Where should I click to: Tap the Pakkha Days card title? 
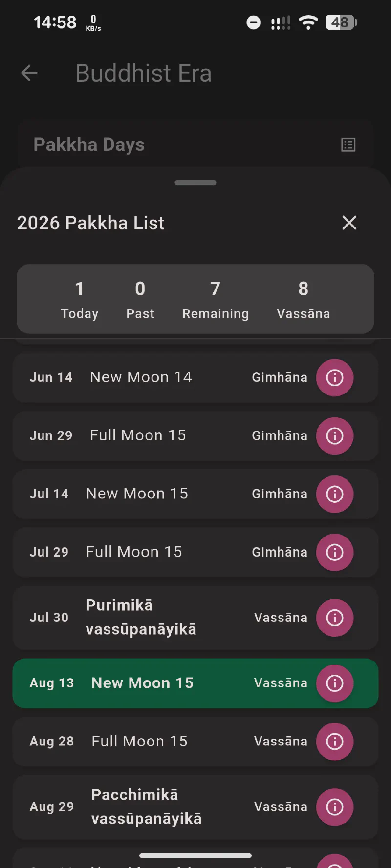click(89, 145)
